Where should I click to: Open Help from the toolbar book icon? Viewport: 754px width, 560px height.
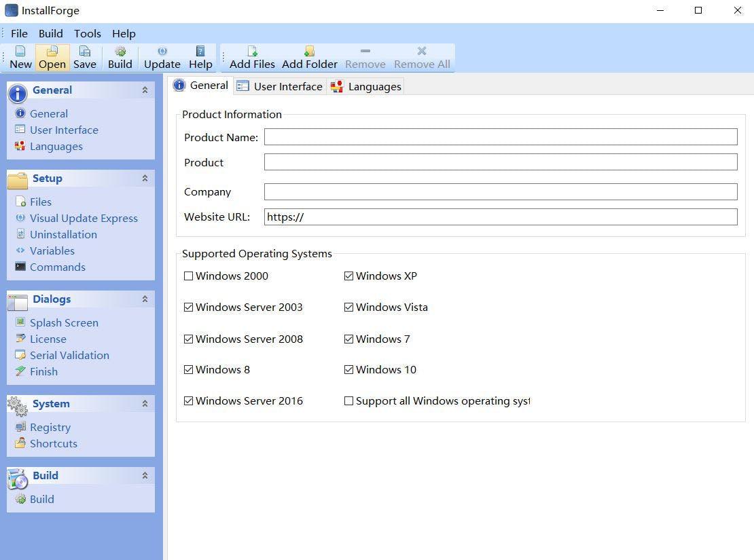(200, 58)
